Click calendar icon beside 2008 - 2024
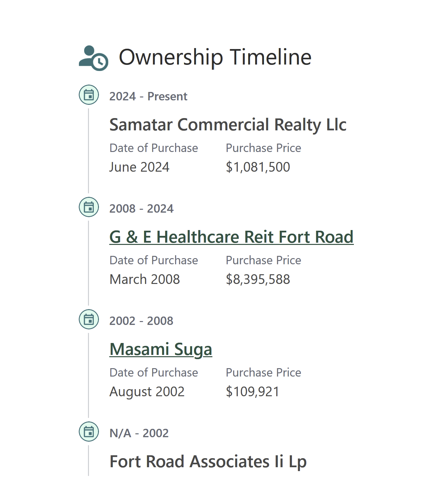This screenshot has height=504, width=428. (x=89, y=207)
